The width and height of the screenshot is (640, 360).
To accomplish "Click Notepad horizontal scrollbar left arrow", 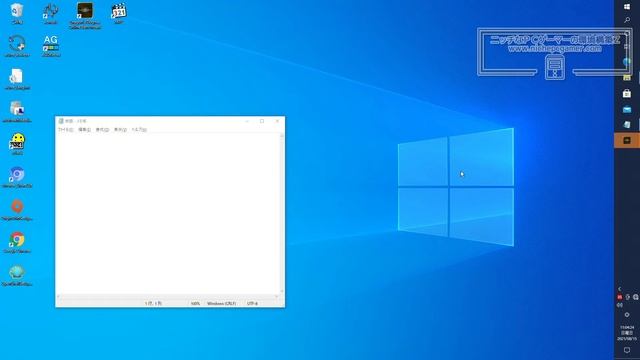I will (58, 296).
